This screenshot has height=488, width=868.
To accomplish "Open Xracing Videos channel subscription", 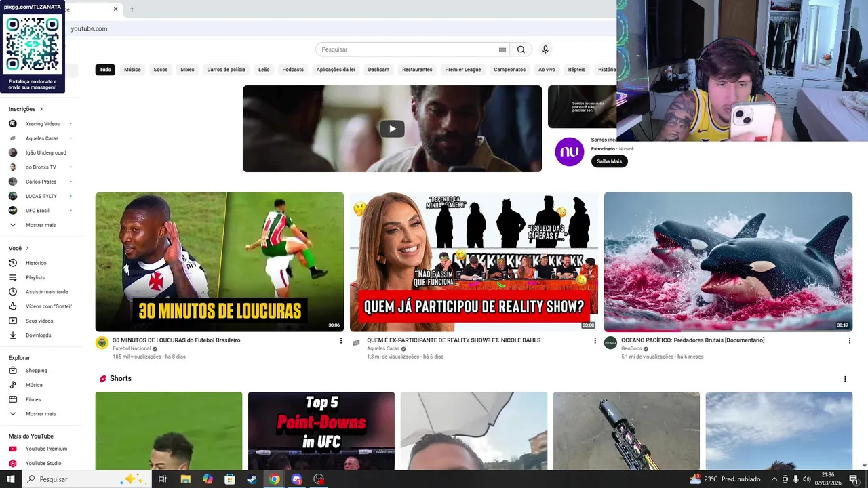I will [x=43, y=124].
